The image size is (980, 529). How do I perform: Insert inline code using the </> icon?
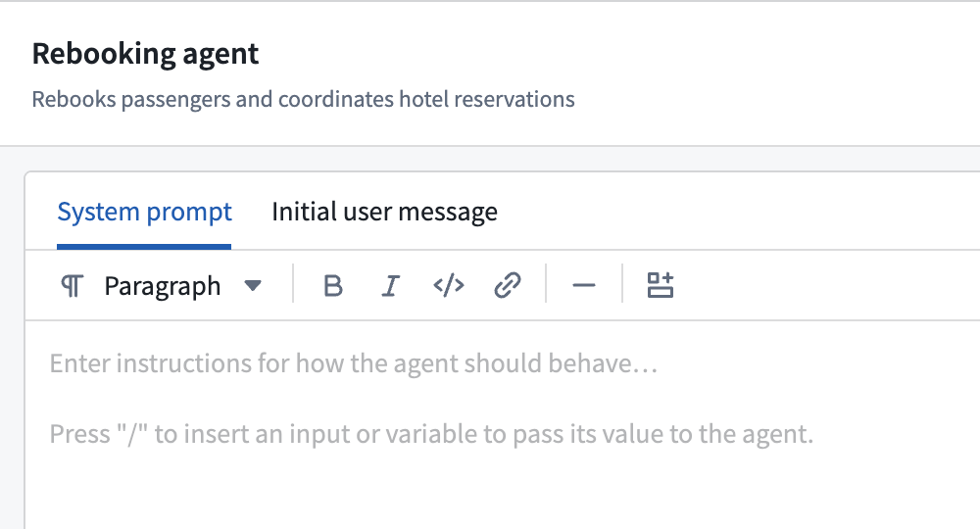[449, 286]
